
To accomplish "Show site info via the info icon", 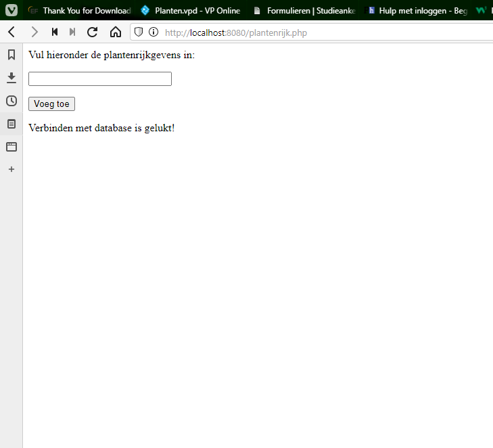I will [154, 32].
